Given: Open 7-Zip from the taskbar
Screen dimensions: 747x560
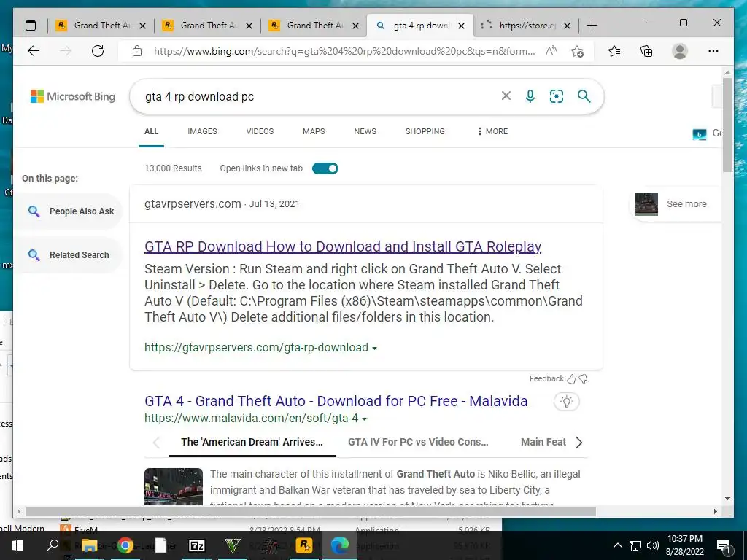Looking at the screenshot, I should point(197,545).
